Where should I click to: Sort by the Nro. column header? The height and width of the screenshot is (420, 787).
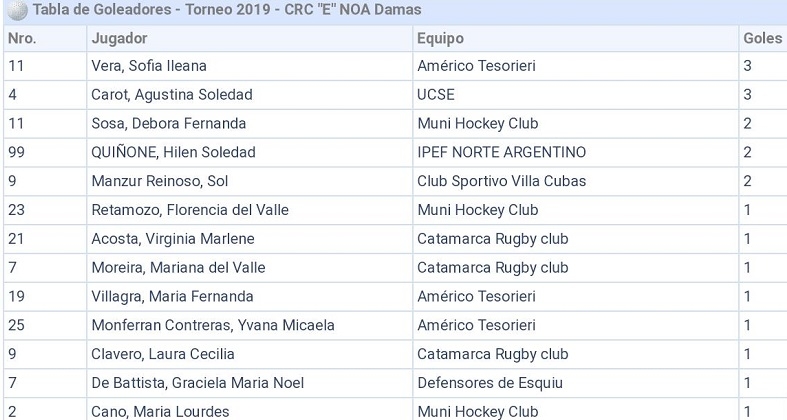[22, 38]
